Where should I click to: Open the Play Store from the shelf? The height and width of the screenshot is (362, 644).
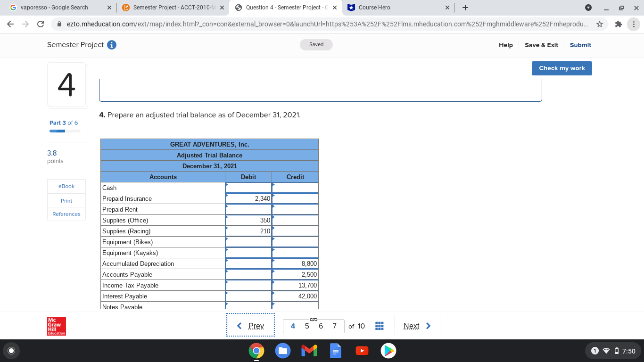[388, 351]
